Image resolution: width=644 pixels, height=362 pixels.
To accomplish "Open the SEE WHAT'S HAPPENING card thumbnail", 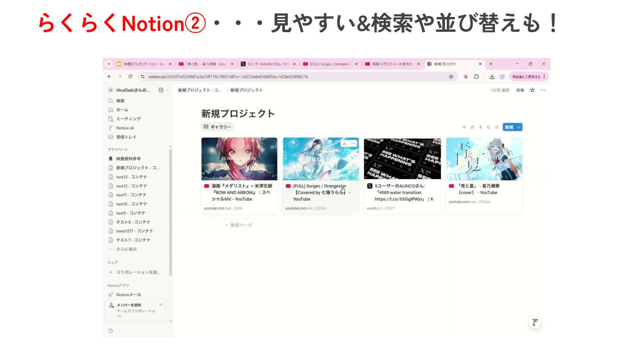I will pos(402,159).
